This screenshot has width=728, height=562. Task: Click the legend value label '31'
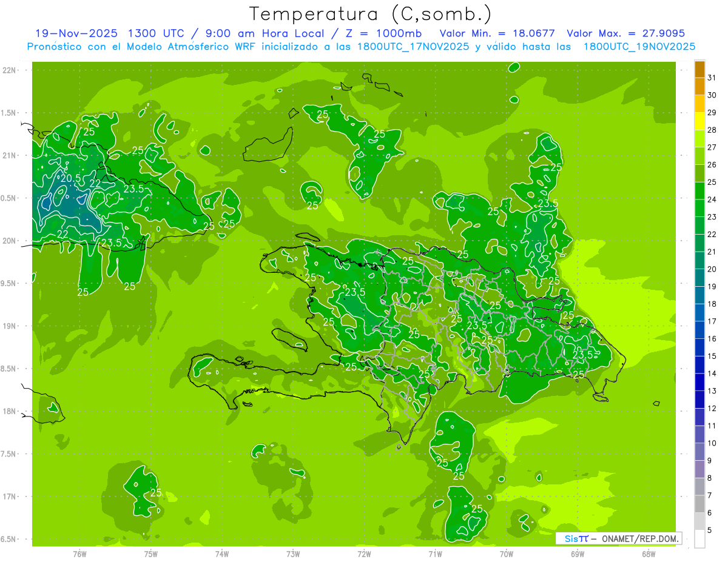pyautogui.click(x=712, y=78)
